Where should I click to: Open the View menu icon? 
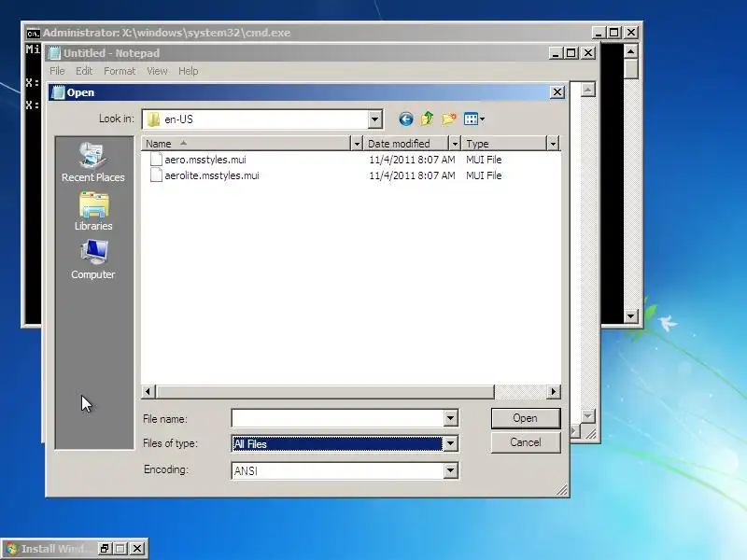click(x=474, y=119)
